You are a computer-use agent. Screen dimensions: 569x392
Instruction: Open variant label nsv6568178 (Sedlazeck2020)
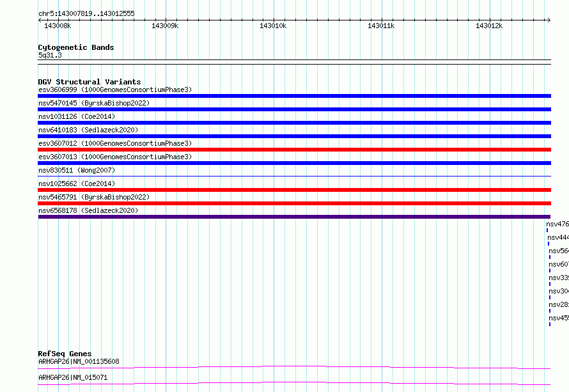(88, 210)
